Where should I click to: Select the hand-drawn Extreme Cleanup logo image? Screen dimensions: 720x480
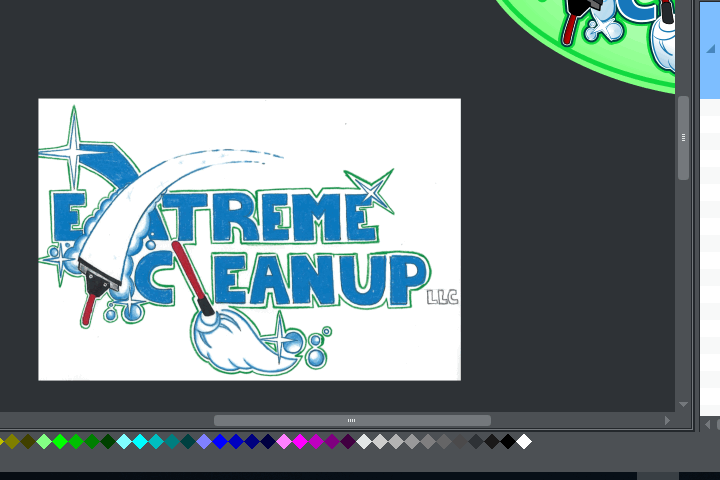(x=249, y=239)
